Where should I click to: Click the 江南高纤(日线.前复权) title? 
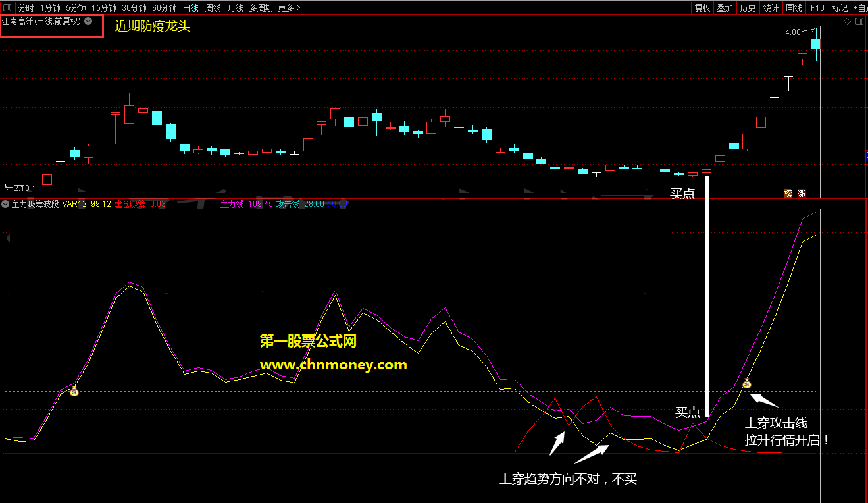click(41, 21)
